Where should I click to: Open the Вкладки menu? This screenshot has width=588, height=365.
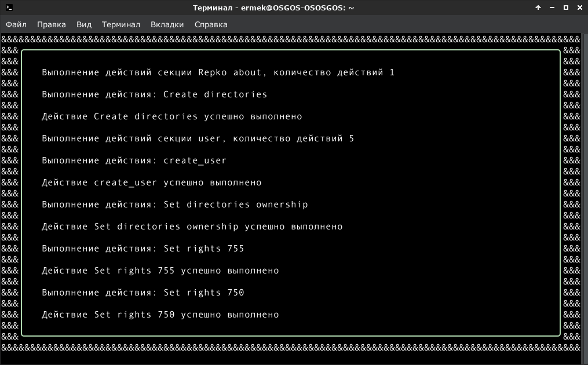(167, 25)
